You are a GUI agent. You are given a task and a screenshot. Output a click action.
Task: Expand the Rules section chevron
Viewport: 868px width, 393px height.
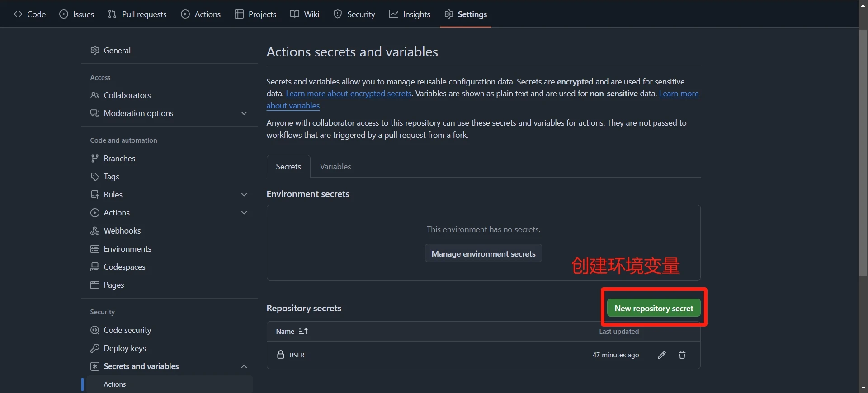(244, 194)
